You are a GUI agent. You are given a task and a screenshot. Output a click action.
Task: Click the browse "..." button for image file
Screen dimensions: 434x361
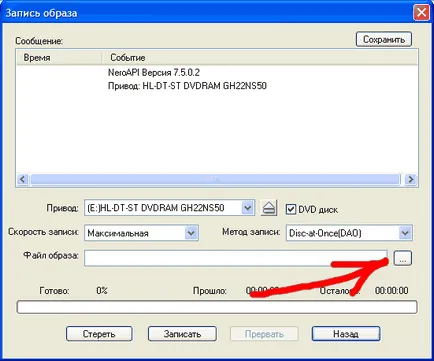pyautogui.click(x=403, y=258)
